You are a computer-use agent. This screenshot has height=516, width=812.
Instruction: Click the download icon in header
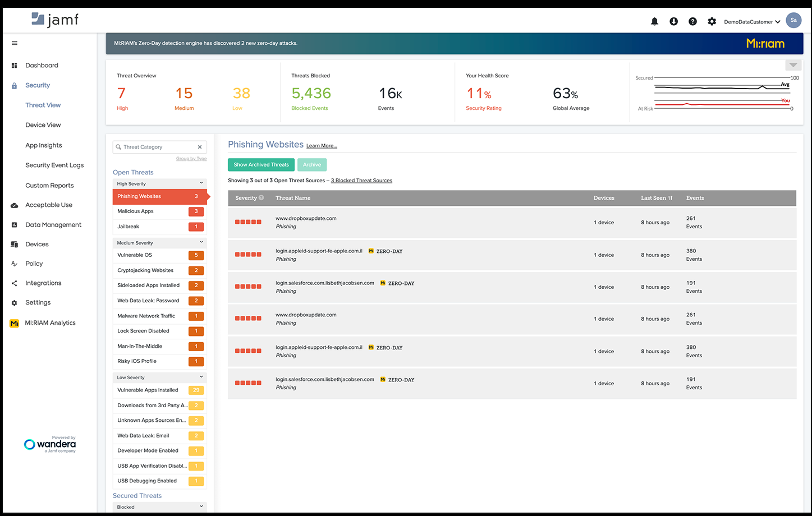point(673,21)
